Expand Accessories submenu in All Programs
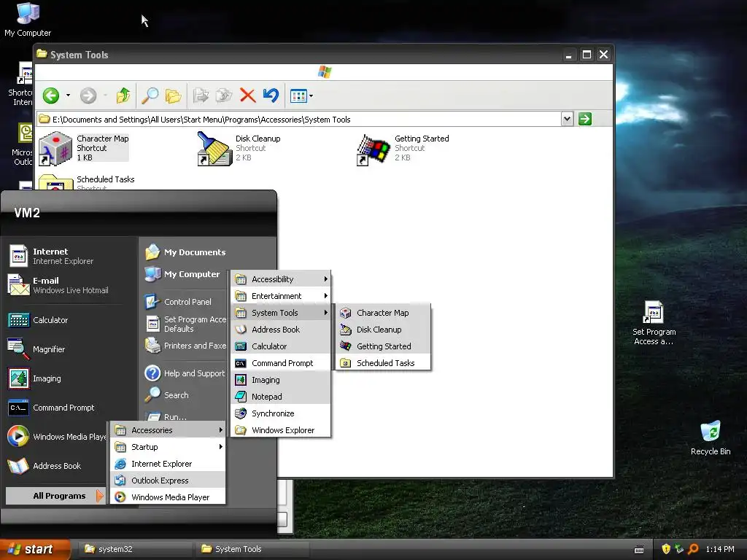The image size is (747, 560). tap(169, 430)
